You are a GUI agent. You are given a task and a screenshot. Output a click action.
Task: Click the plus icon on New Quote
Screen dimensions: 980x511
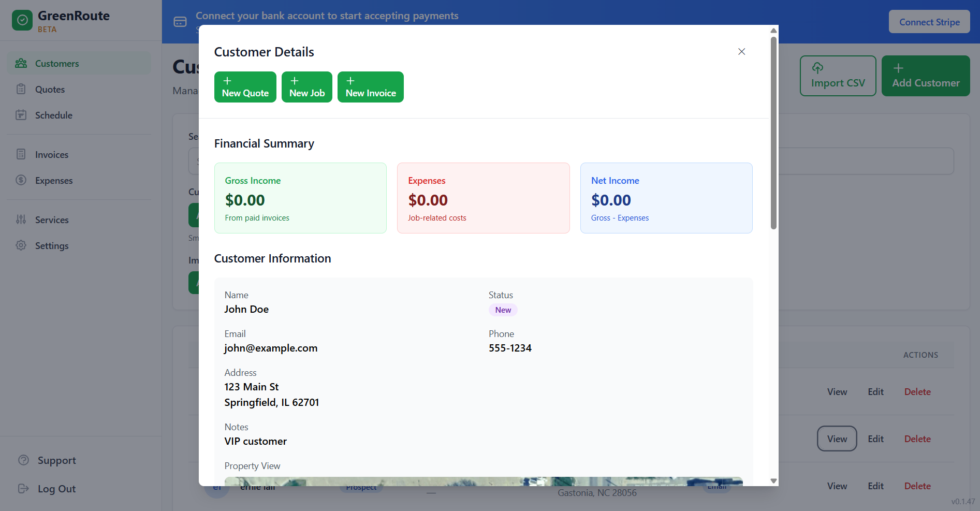(x=227, y=81)
